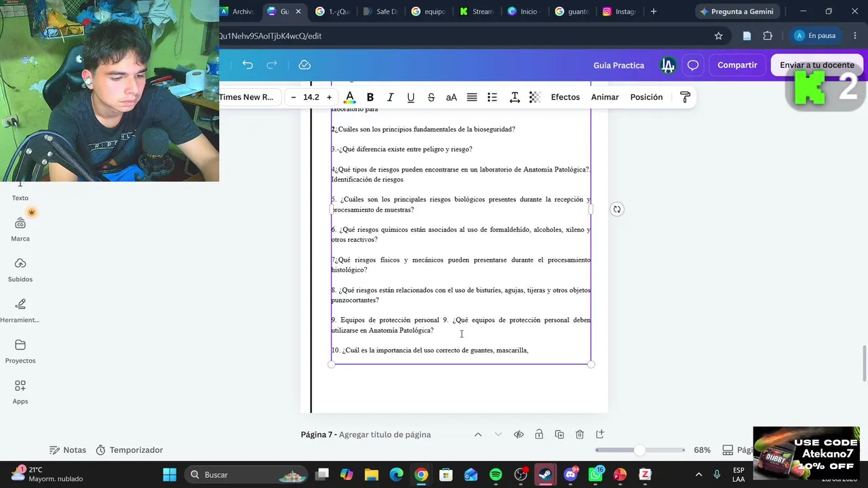Click Enviar a tu docente button

tap(816, 65)
